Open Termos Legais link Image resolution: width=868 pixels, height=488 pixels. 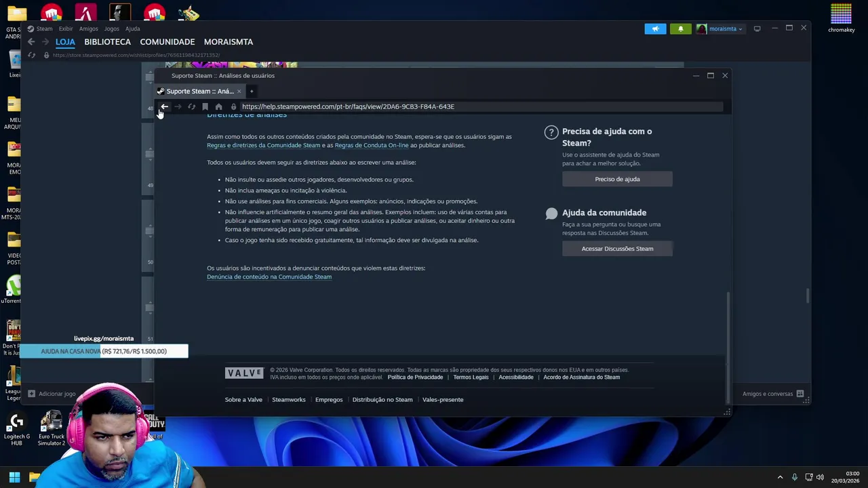[471, 378]
